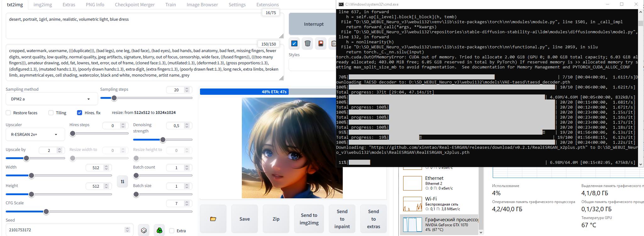Open output folder with folder icon
644x236 pixels.
(x=213, y=219)
